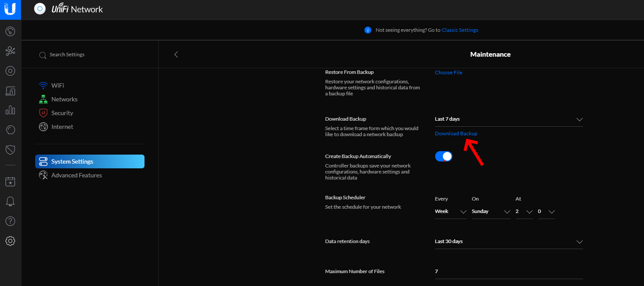
Task: Open the Sunday day dropdown
Action: pos(491,212)
